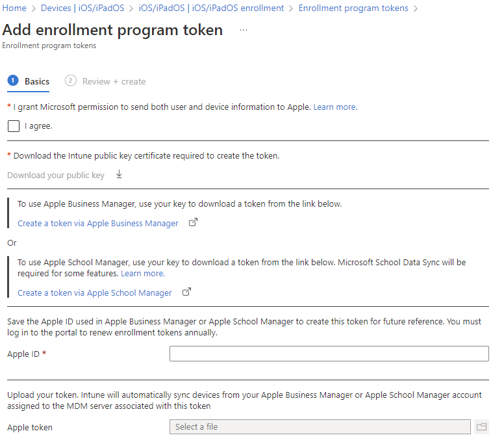Click the 'Enrollment program tokens' subtitle text
The width and height of the screenshot is (504, 444).
coord(49,46)
